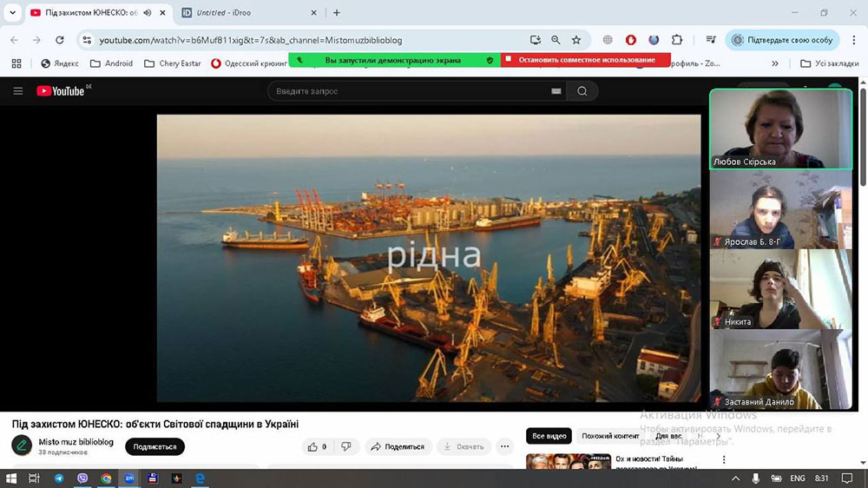Open more actions three dots under video
868x488 pixels.
click(504, 446)
